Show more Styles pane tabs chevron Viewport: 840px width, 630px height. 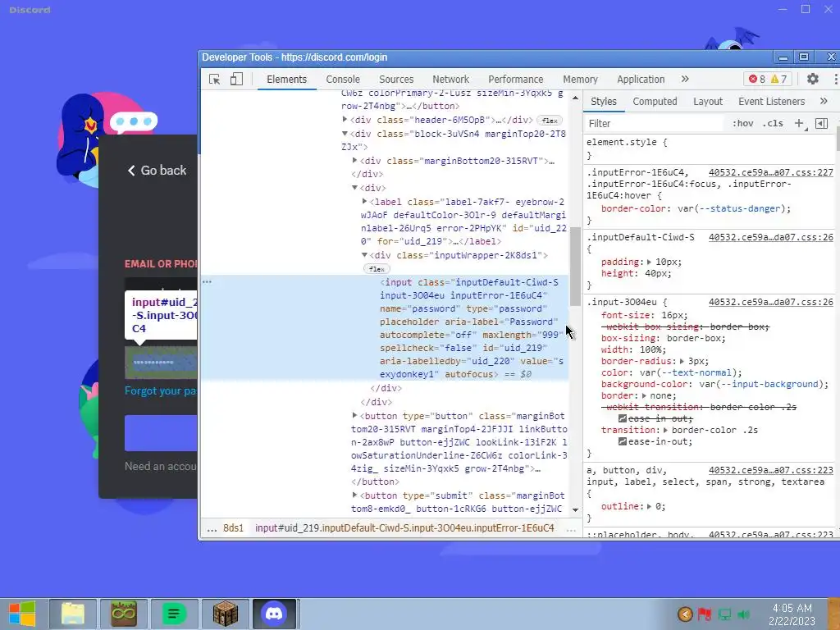coord(824,101)
